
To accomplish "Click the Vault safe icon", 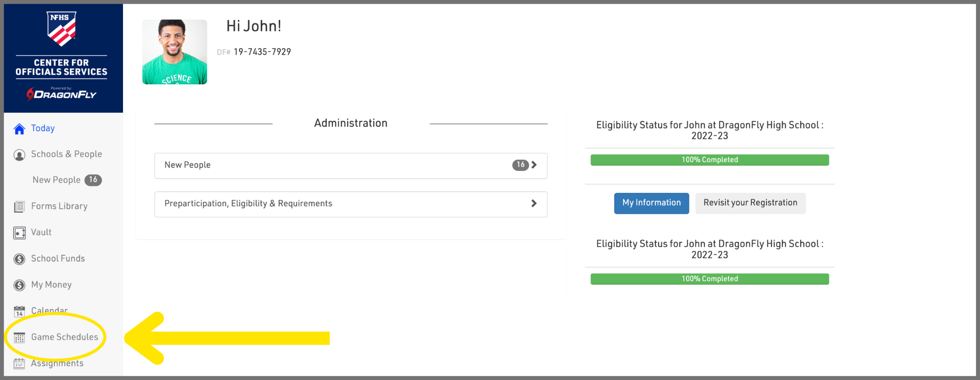I will (19, 233).
